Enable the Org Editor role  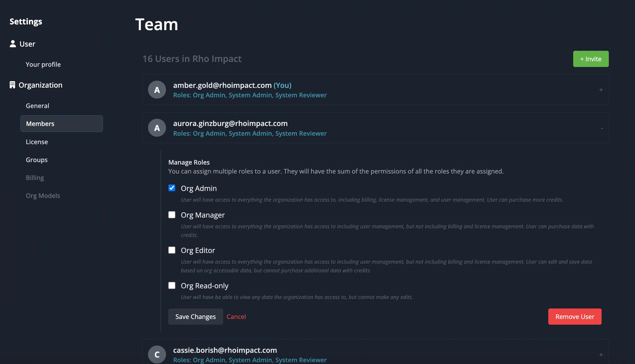pyautogui.click(x=172, y=250)
